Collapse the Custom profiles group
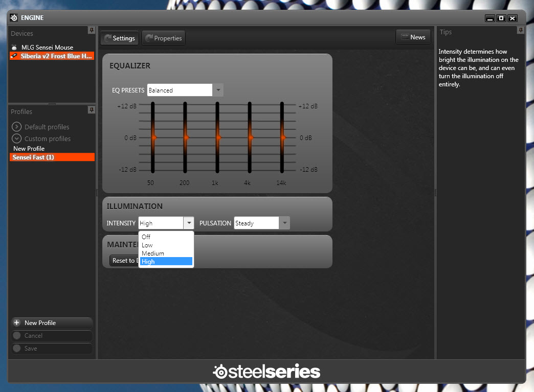 coord(16,139)
